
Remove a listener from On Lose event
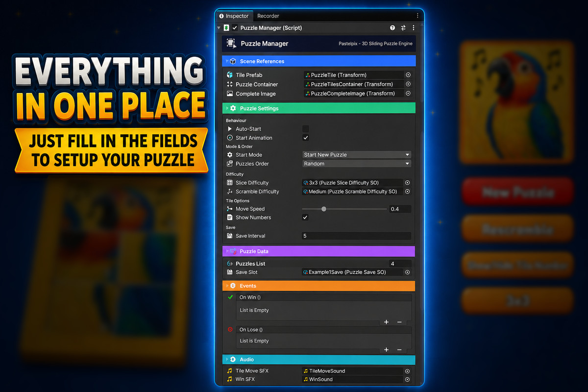[399, 350]
